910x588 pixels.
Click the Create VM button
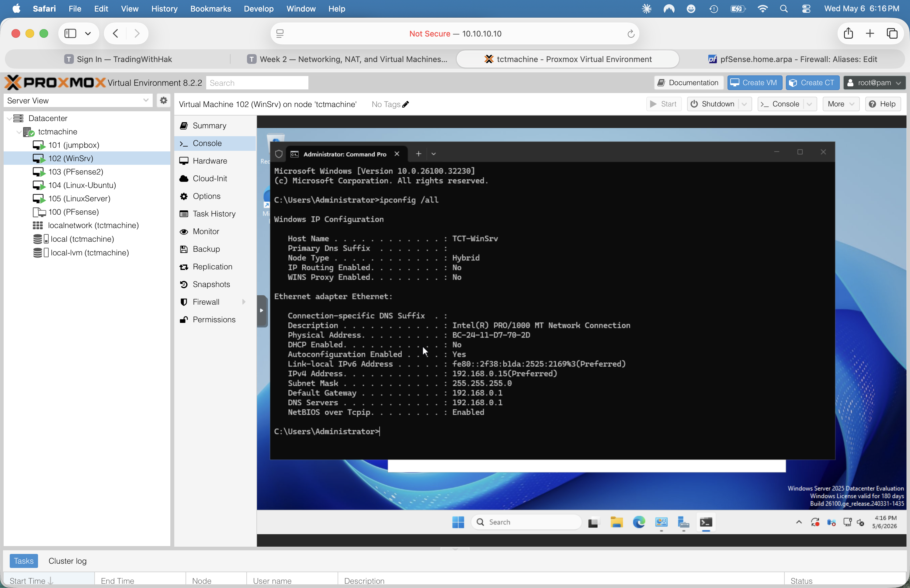(754, 83)
